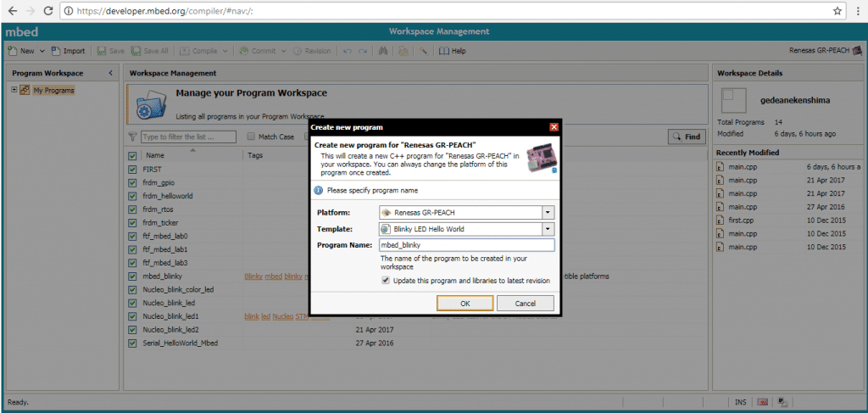868x413 pixels.
Task: Open the Template dropdown list
Action: click(548, 229)
